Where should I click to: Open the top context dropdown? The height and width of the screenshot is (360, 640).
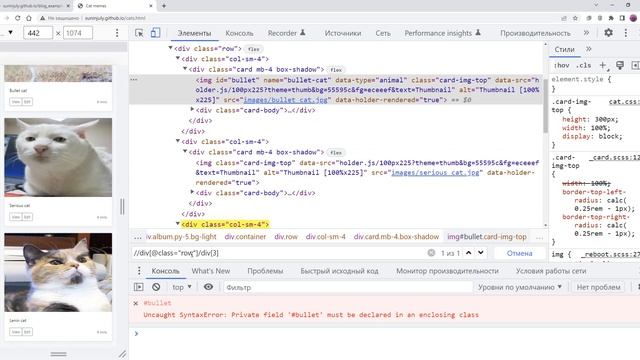[182, 287]
